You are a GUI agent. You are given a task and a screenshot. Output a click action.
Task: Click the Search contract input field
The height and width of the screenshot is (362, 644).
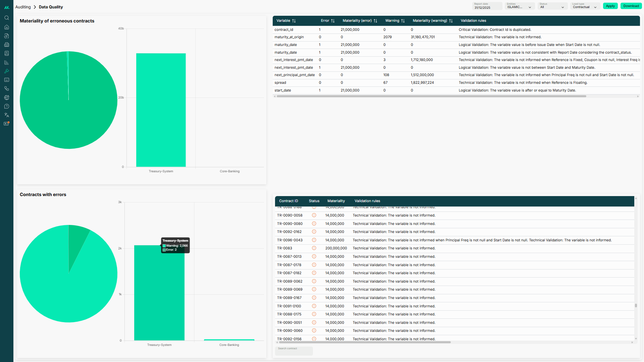tap(294, 351)
